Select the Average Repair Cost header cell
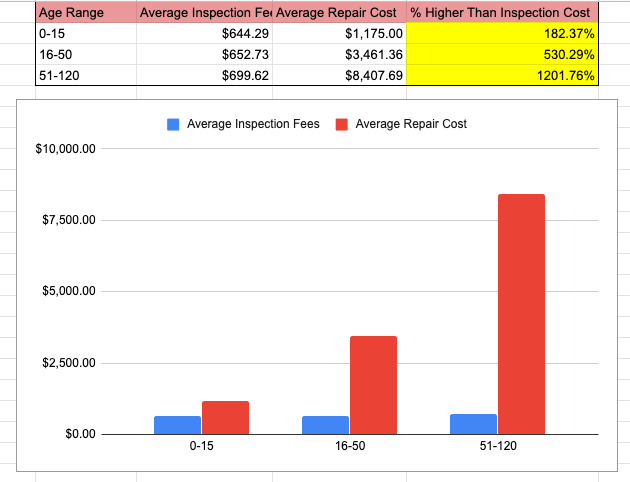This screenshot has height=482, width=630. click(x=338, y=13)
